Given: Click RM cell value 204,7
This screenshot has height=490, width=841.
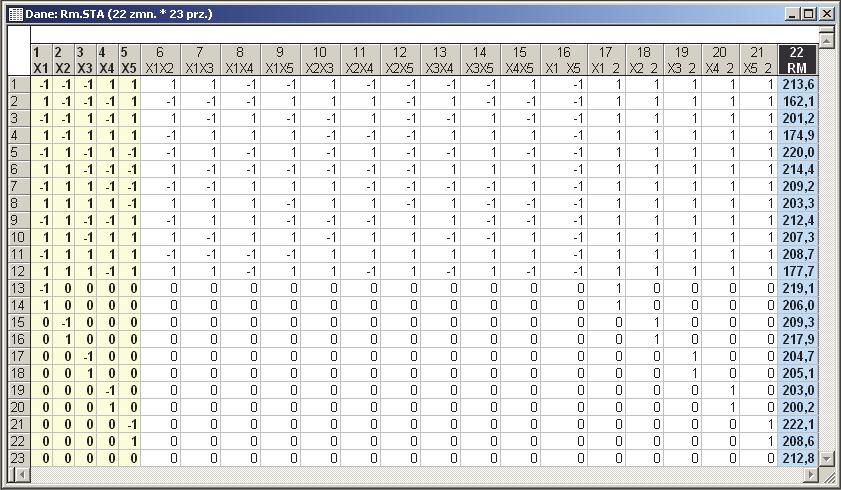Looking at the screenshot, I should tap(798, 357).
